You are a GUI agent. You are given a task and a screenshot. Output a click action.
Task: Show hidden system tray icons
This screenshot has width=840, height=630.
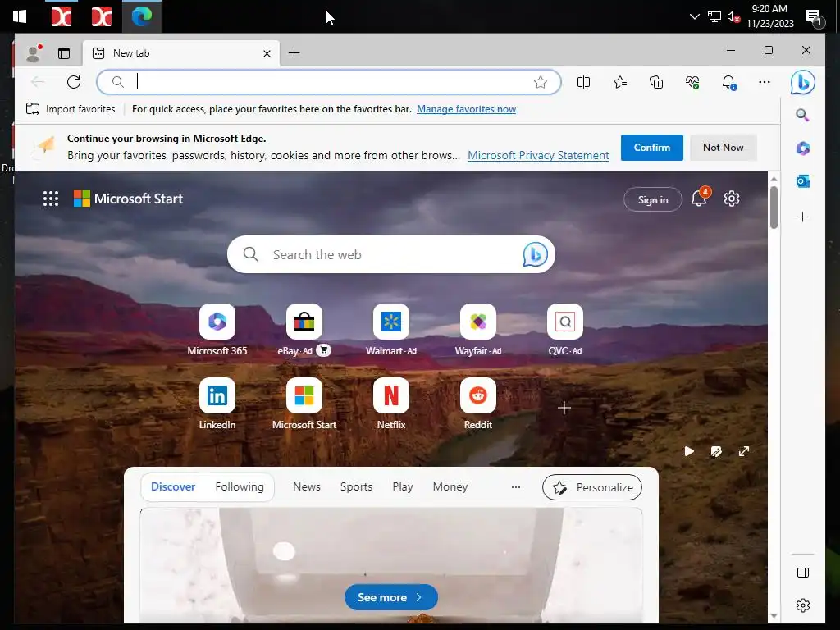694,16
